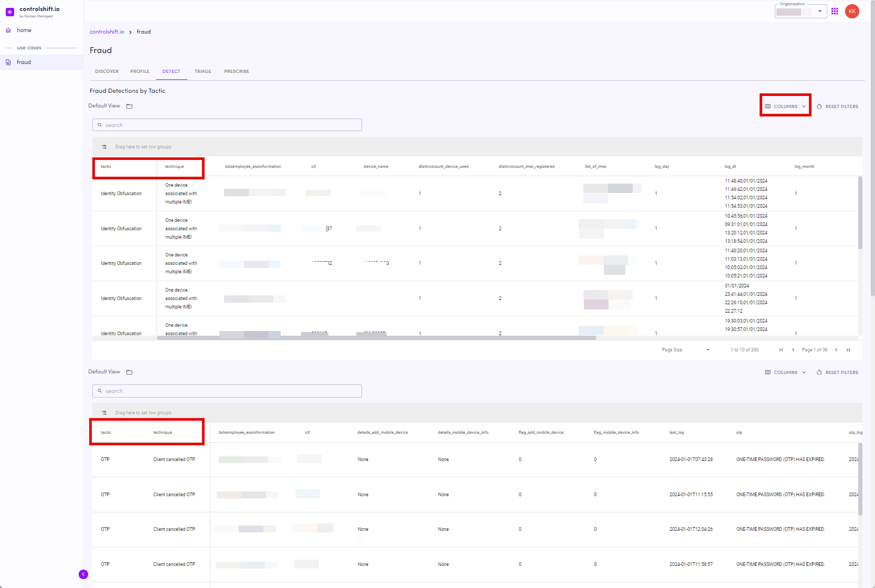Click RESET FILTERS for the second table
This screenshot has width=875, height=588.
pyautogui.click(x=838, y=372)
